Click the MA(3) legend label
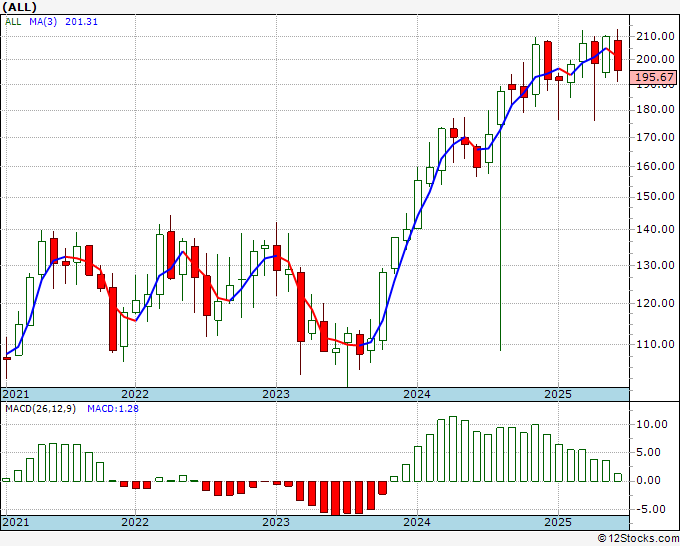This screenshot has width=680, height=546. pos(43,22)
